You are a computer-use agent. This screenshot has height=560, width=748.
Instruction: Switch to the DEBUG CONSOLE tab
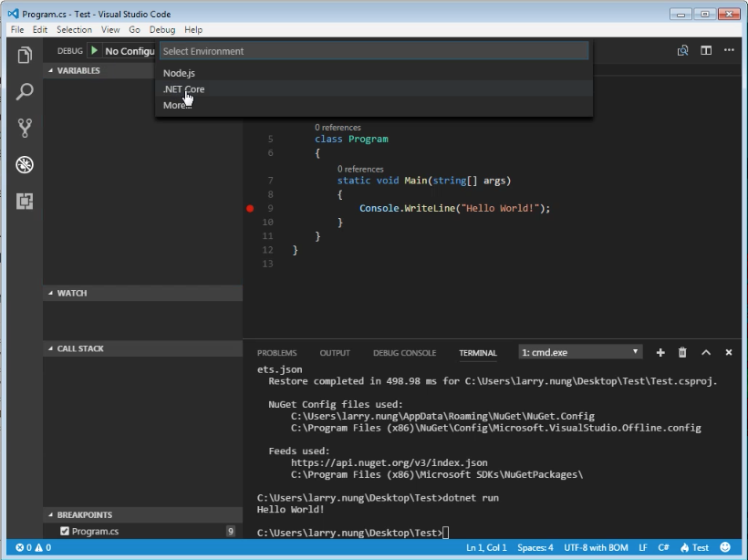tap(404, 353)
